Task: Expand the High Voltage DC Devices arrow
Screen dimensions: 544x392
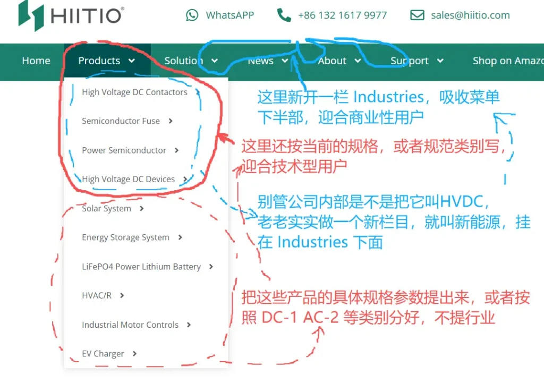Action: pyautogui.click(x=185, y=179)
